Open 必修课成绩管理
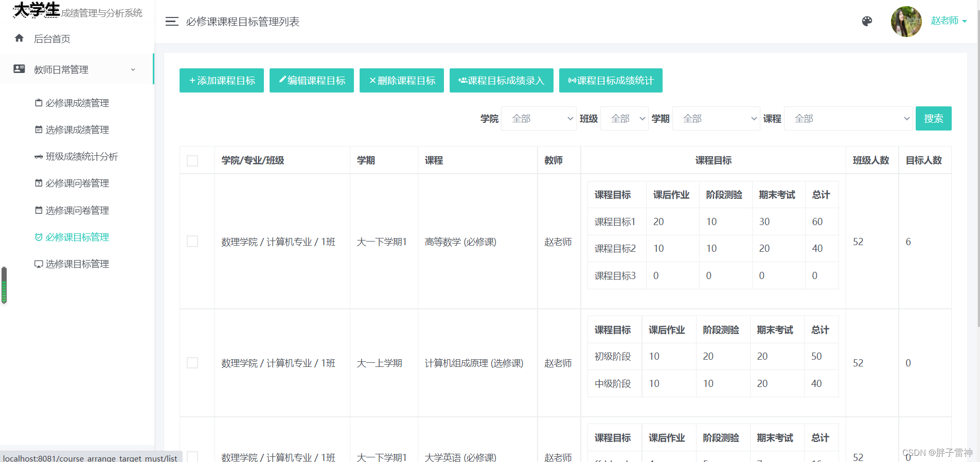 (77, 103)
